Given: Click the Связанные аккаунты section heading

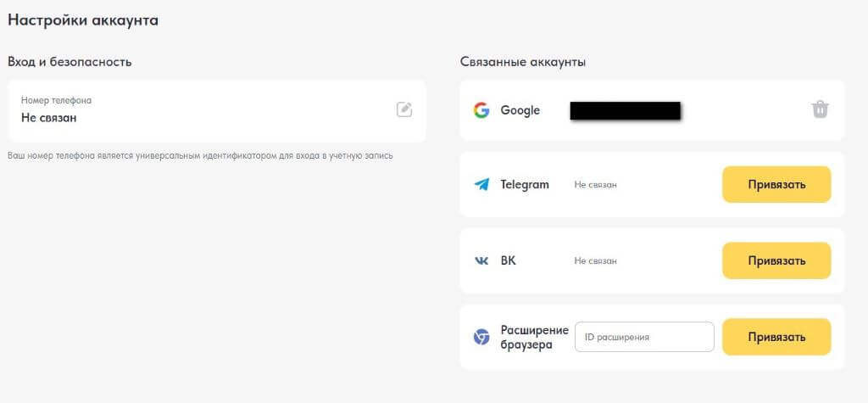Looking at the screenshot, I should [x=522, y=62].
